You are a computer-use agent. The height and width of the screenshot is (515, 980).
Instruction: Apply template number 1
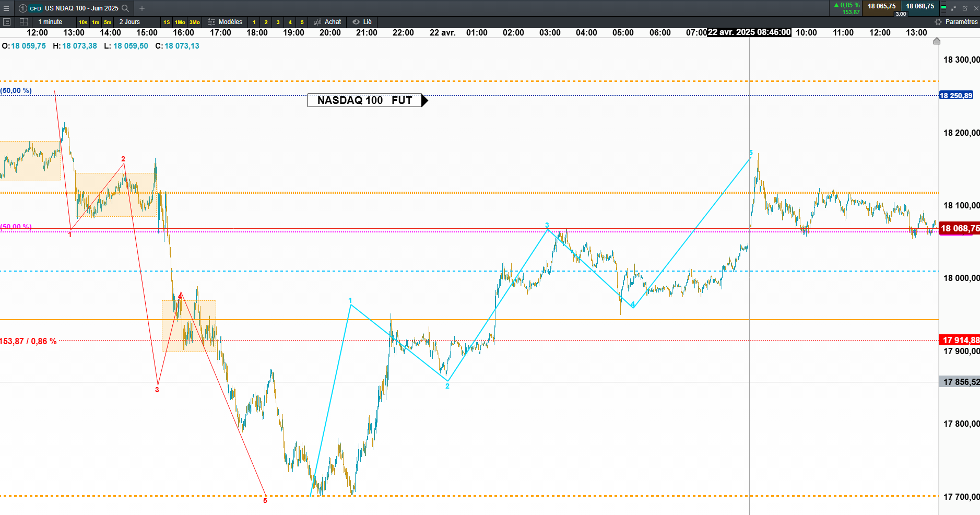[x=254, y=22]
